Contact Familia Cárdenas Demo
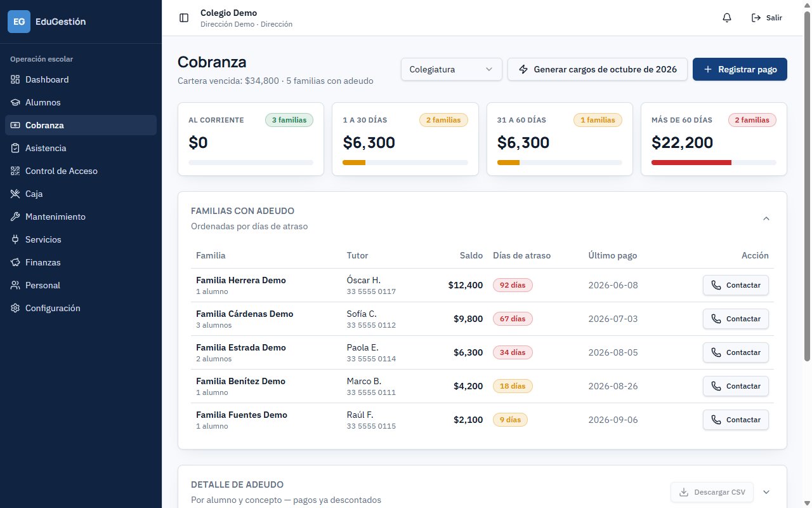Screen dimensions: 812x508 click(x=736, y=319)
